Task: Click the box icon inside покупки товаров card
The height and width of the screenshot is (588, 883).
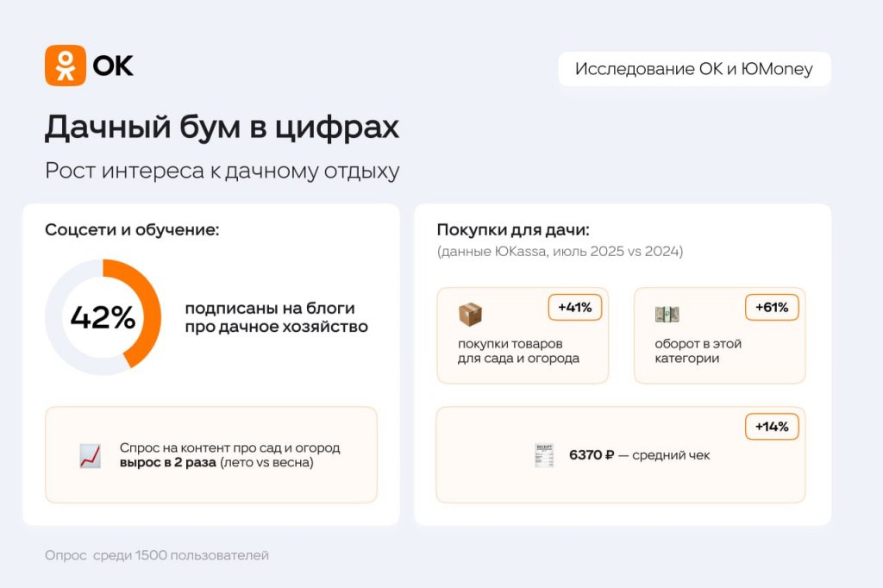Action: tap(471, 315)
